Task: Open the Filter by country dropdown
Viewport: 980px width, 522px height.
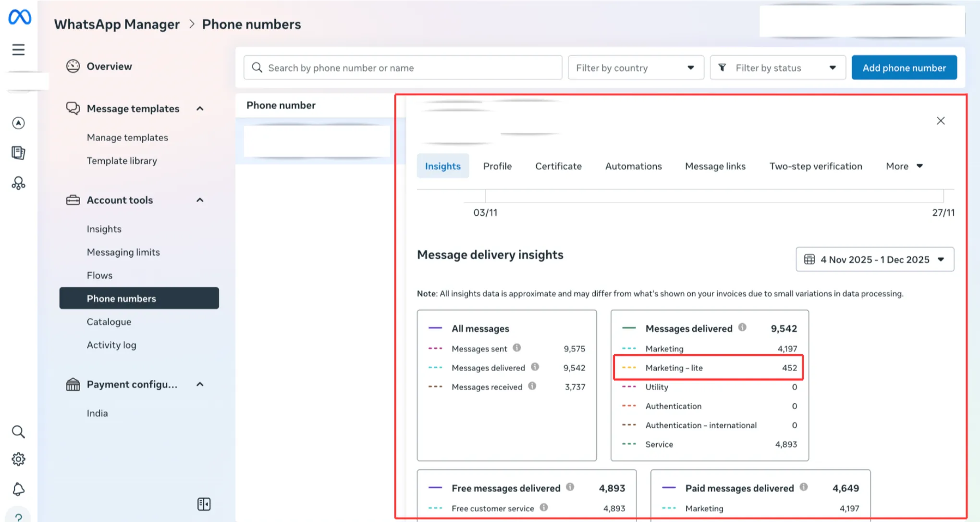Action: 636,68
